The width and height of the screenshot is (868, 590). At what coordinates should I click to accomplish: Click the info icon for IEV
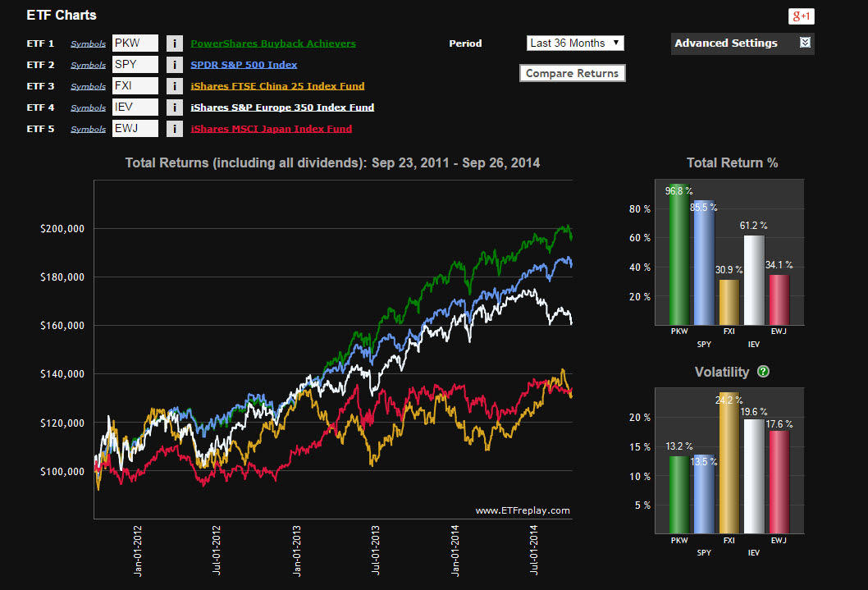click(x=174, y=107)
